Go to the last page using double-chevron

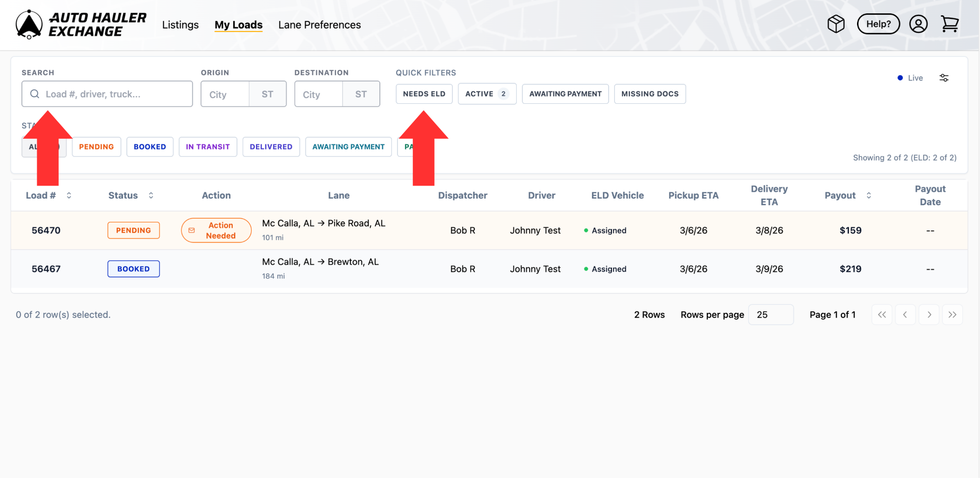coord(952,315)
